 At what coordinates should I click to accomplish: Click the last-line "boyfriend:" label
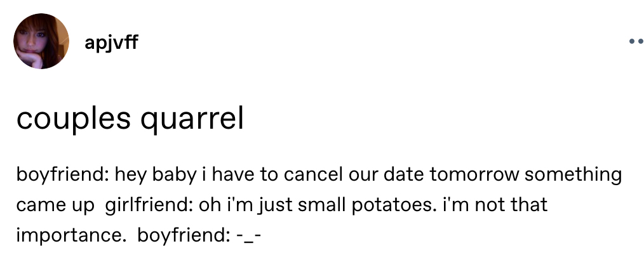(182, 236)
